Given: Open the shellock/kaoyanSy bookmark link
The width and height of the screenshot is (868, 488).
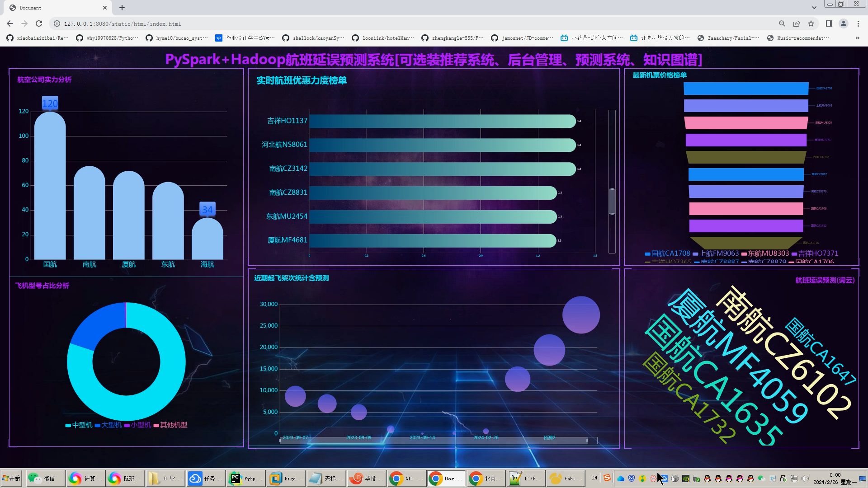Looking at the screenshot, I should click(x=313, y=38).
